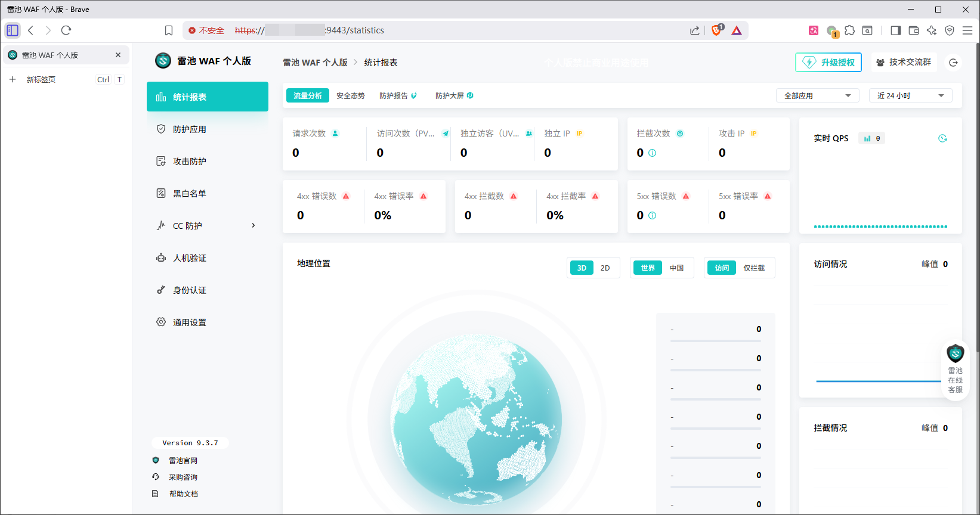The image size is (980, 515).
Task: Bookmark this page icon
Action: [x=169, y=30]
